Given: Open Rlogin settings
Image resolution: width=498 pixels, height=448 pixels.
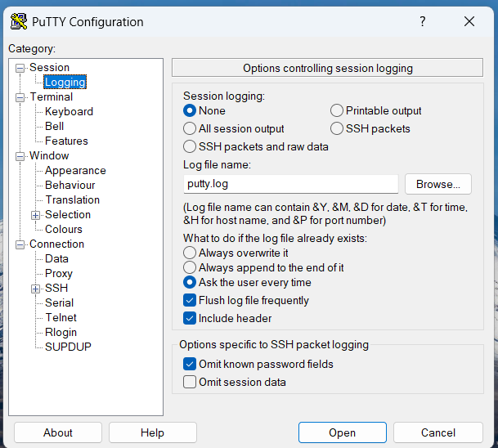Looking at the screenshot, I should (x=61, y=332).
